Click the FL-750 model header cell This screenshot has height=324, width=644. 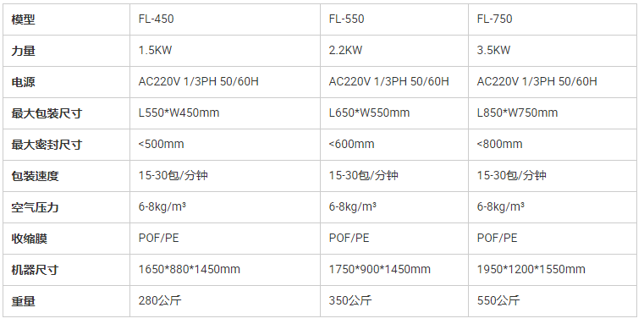(x=553, y=19)
